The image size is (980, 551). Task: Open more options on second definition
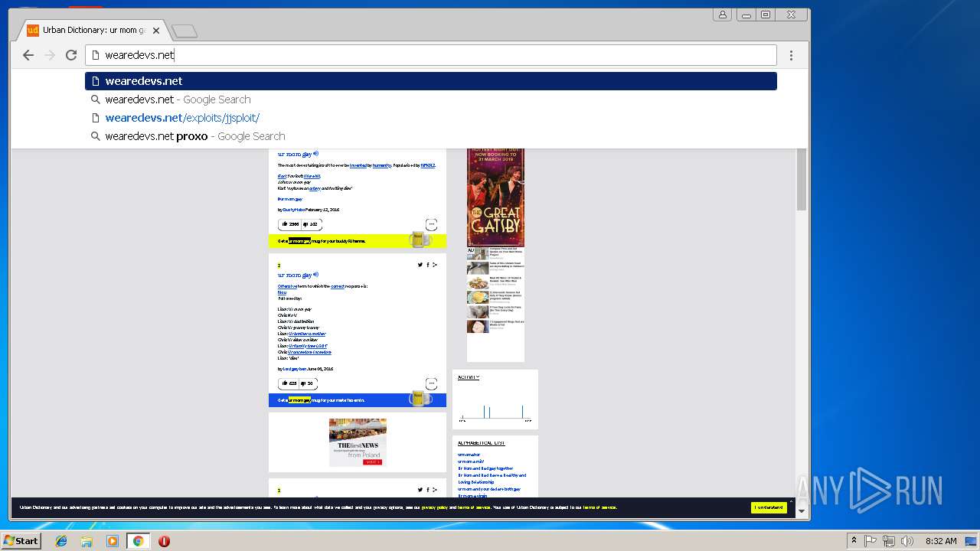click(x=431, y=383)
